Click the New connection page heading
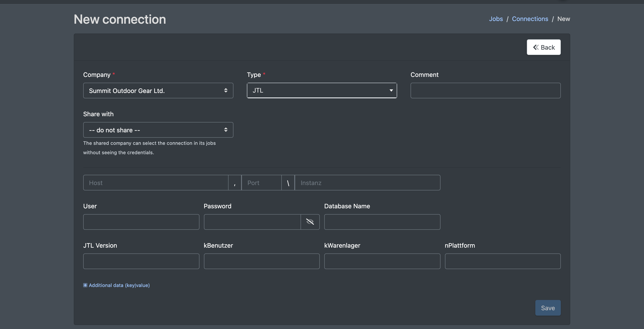The width and height of the screenshot is (644, 329). [120, 19]
